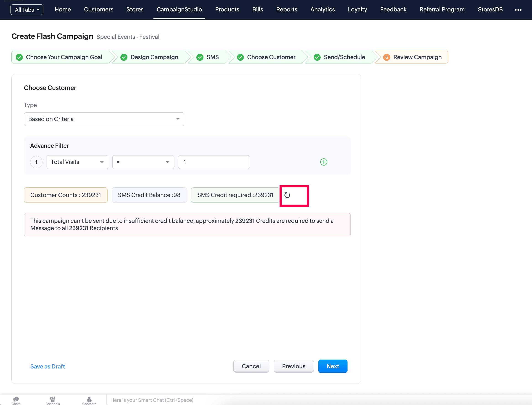Open the Products tab
The height and width of the screenshot is (405, 532).
(227, 9)
